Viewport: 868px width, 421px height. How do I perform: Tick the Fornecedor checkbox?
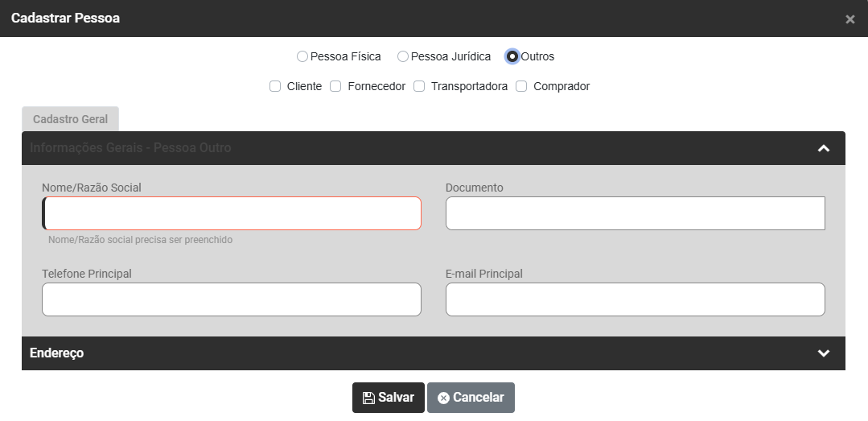tap(336, 86)
